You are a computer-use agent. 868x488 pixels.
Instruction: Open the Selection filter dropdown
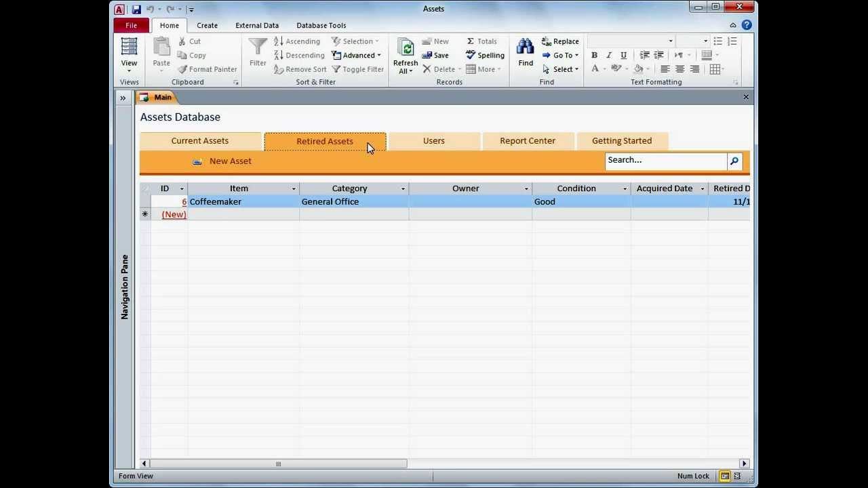click(355, 41)
